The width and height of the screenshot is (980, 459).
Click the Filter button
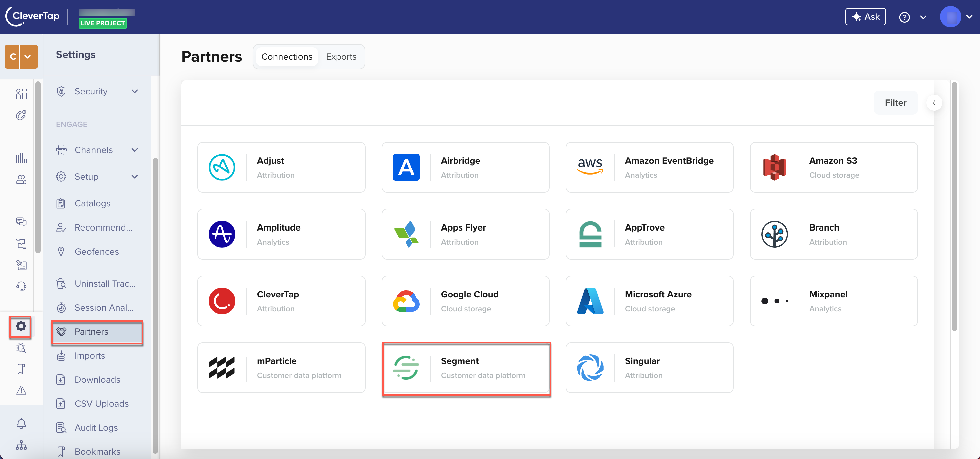point(895,103)
